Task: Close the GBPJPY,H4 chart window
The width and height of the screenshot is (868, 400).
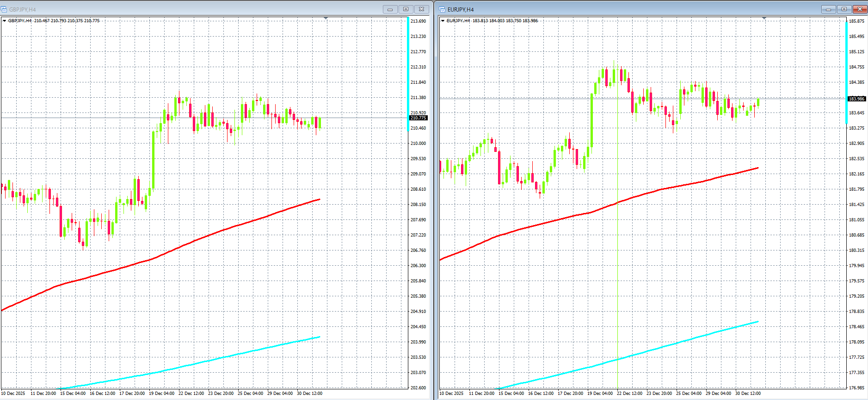Action: (x=422, y=9)
